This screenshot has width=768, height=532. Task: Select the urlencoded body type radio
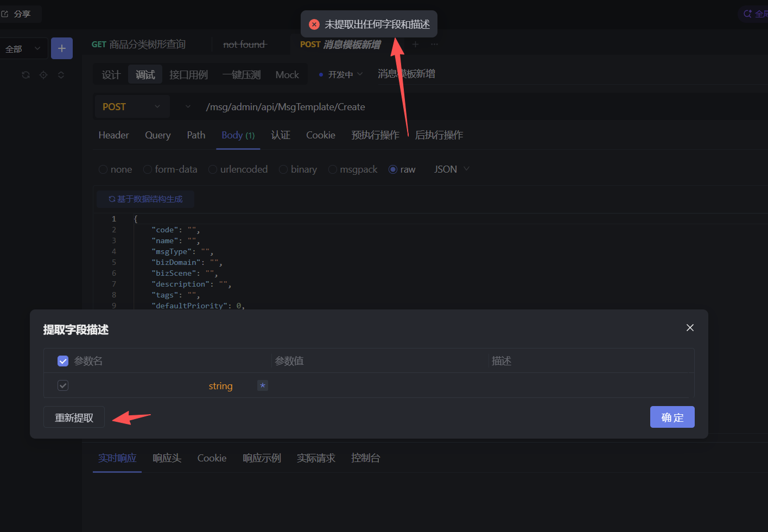click(x=213, y=169)
